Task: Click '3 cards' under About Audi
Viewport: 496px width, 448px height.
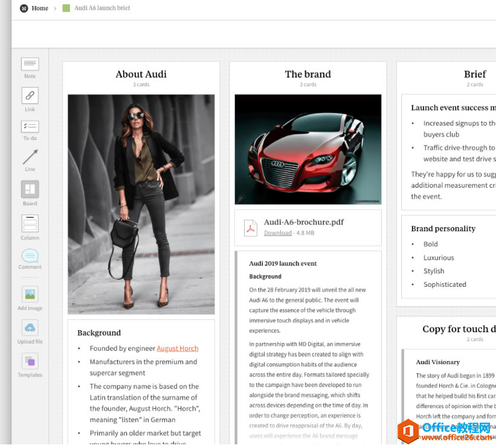Action: click(x=141, y=85)
